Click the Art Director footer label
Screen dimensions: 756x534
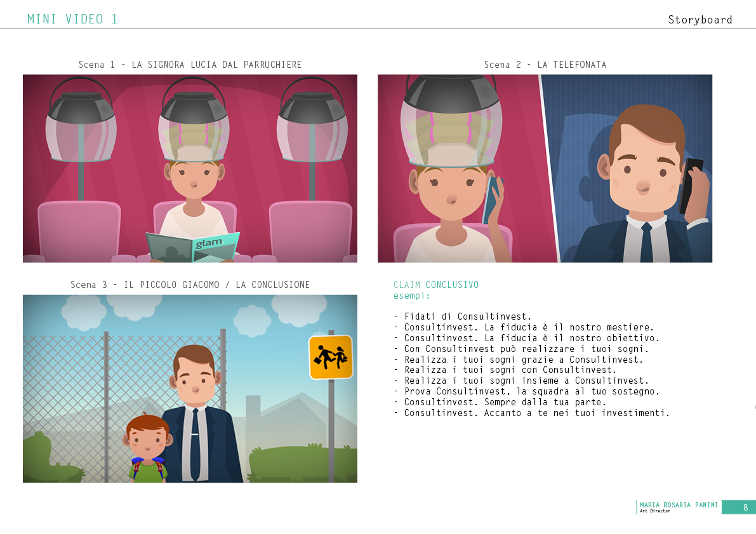(654, 511)
